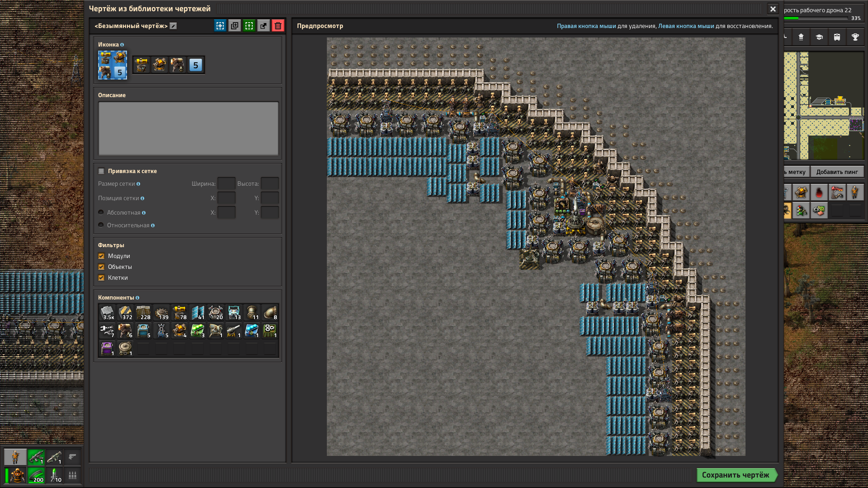Click the electric pole component with 5

tap(161, 331)
